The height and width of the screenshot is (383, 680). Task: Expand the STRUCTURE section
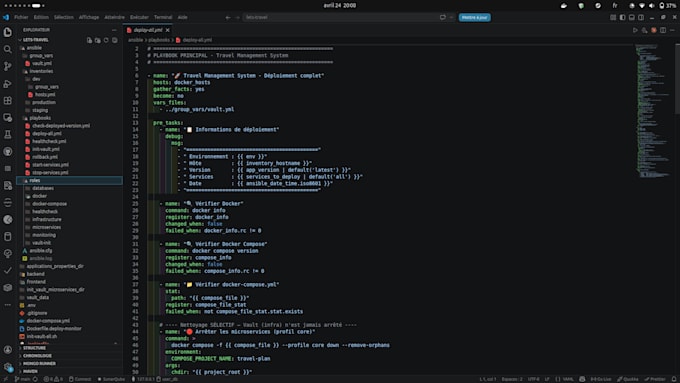(x=69, y=348)
